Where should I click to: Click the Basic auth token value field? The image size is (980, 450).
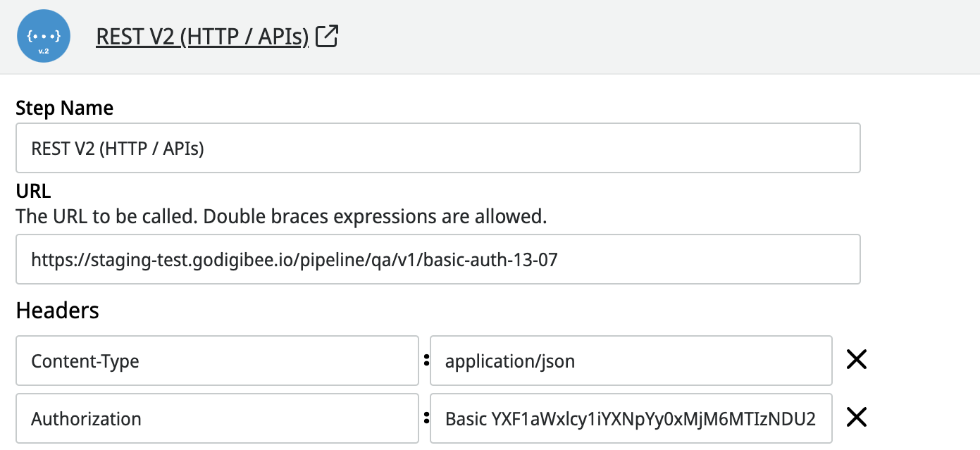[x=631, y=418]
